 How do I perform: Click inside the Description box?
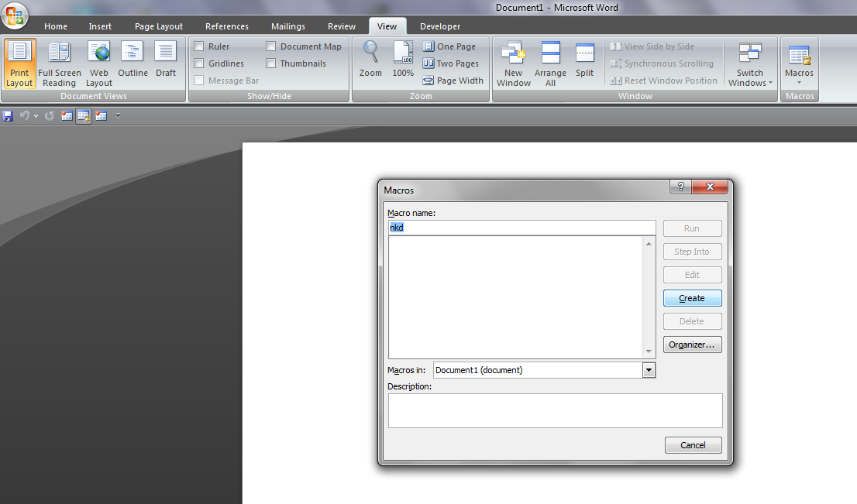[x=556, y=410]
